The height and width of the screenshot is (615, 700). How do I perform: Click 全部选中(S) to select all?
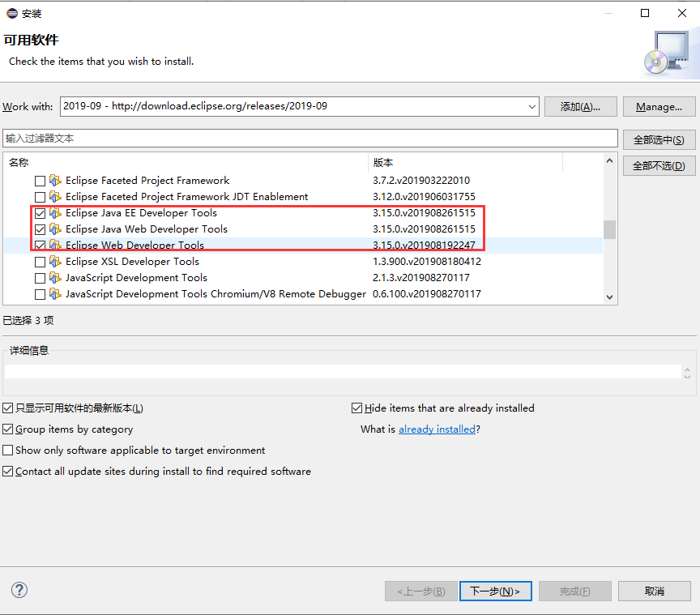pos(659,140)
